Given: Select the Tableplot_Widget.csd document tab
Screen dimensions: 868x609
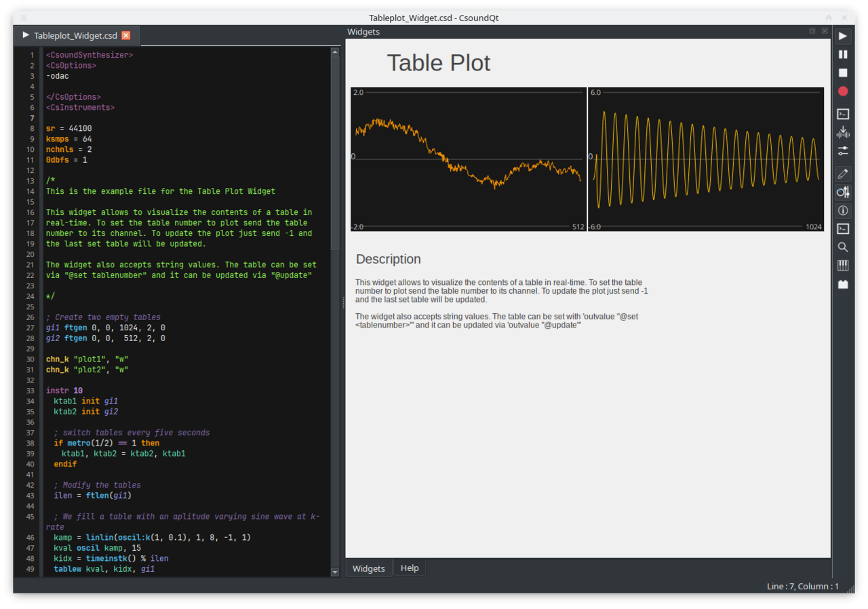Looking at the screenshot, I should click(76, 35).
